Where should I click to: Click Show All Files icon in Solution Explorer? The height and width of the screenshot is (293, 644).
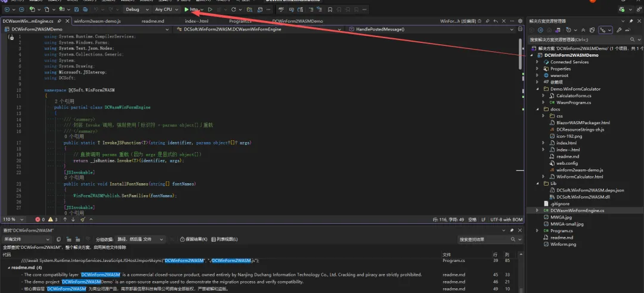click(592, 30)
